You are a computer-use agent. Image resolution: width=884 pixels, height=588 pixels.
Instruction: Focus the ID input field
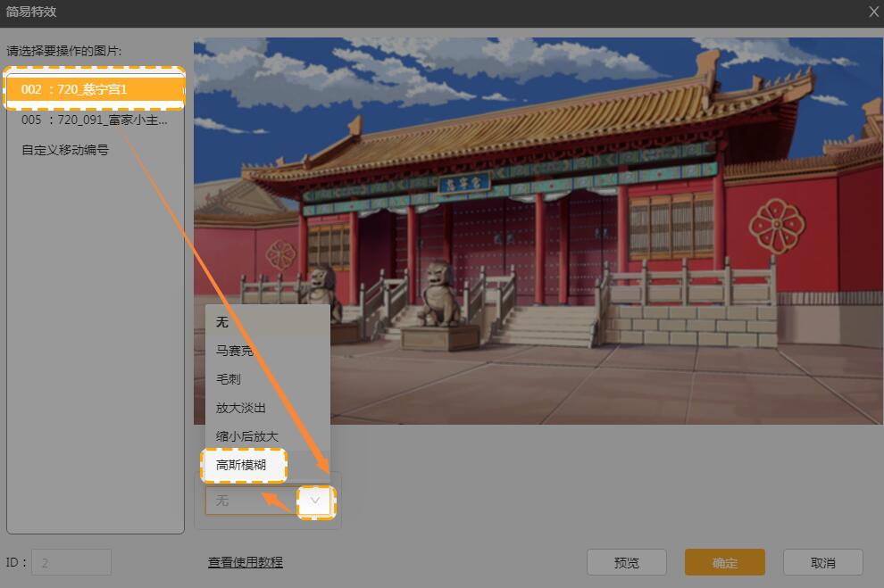coord(71,562)
